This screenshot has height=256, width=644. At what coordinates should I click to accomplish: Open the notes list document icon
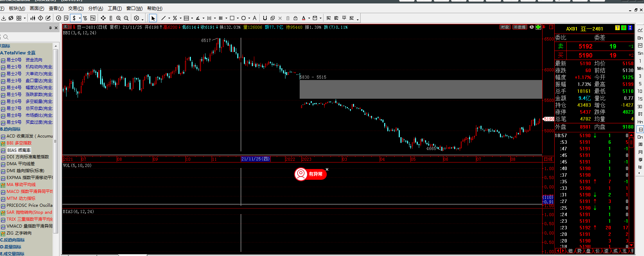point(66,18)
